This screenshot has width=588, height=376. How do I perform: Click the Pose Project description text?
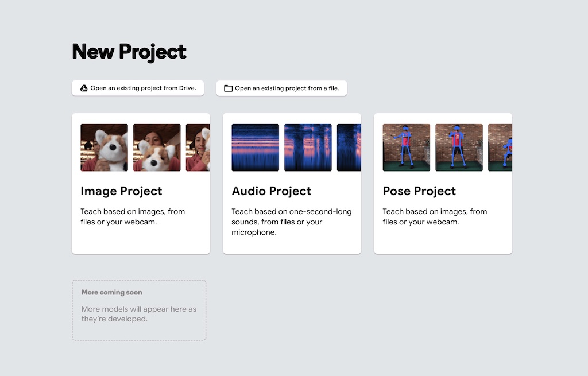tap(435, 216)
